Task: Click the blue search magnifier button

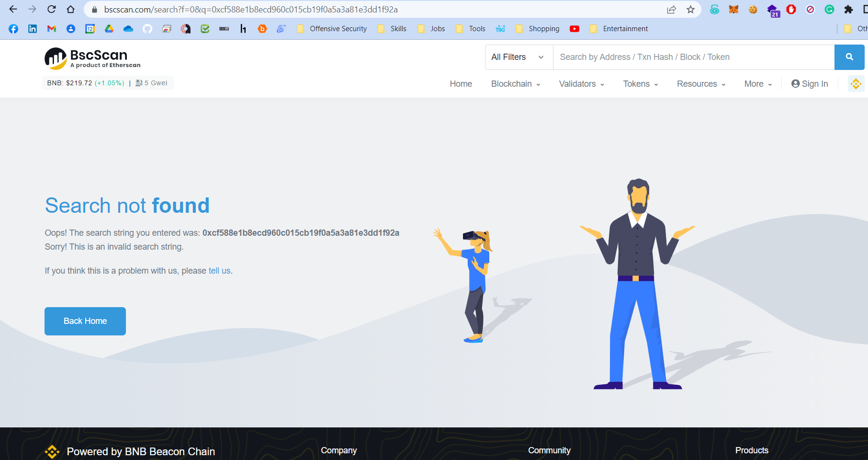Action: click(849, 57)
